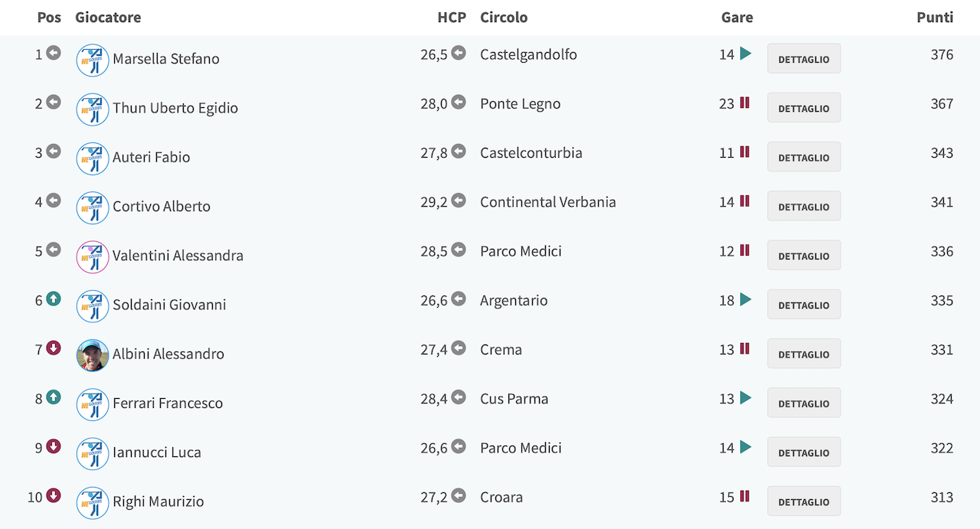Open DETTAGLIO for Righi Maurizio

pos(804,501)
